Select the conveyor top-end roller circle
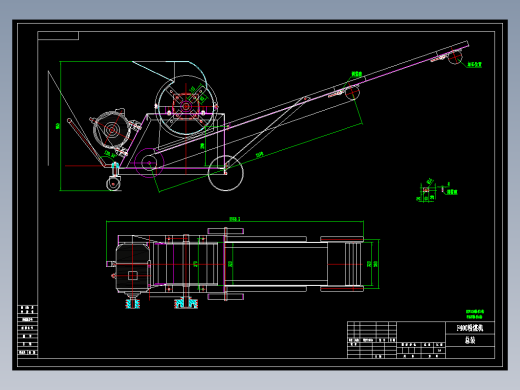 455,57
